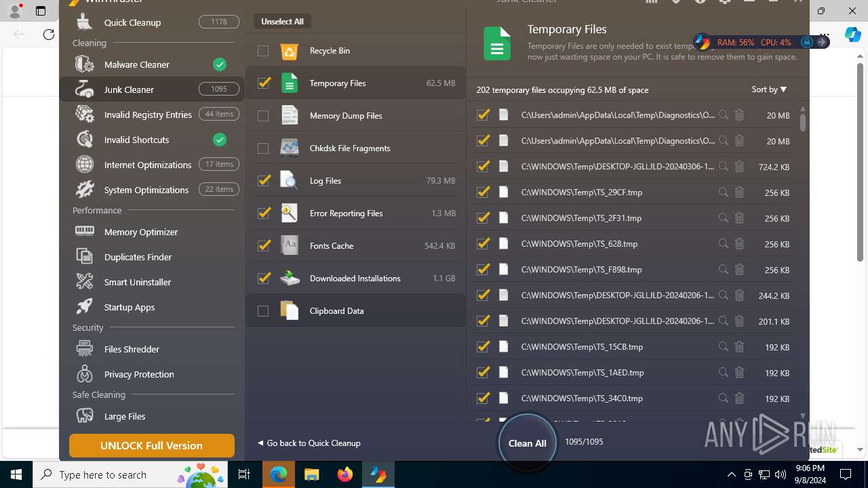
Task: Click magnifier icon for TS_FB98.tmp
Action: pos(724,269)
